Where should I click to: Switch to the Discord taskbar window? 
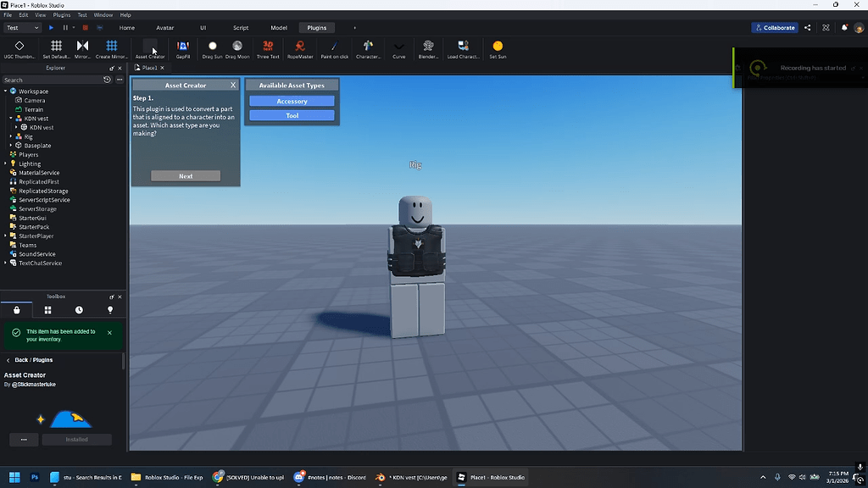click(x=330, y=477)
